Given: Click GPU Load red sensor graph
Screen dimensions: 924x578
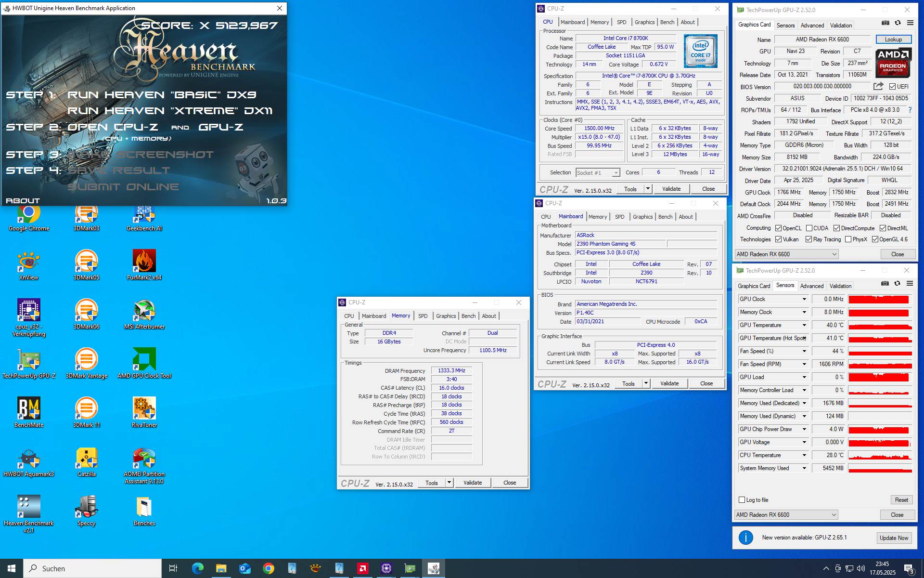Looking at the screenshot, I should (880, 377).
